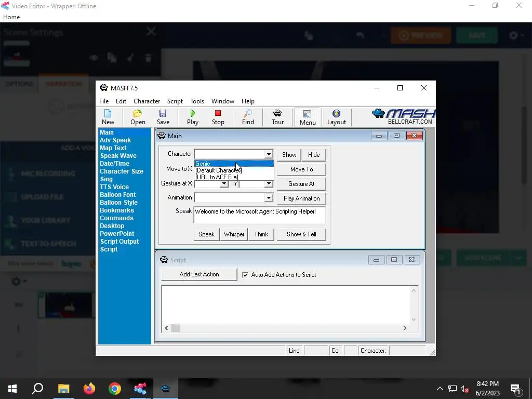Open the notification center icon
Viewport: 532px width, 399px height.
click(516, 389)
